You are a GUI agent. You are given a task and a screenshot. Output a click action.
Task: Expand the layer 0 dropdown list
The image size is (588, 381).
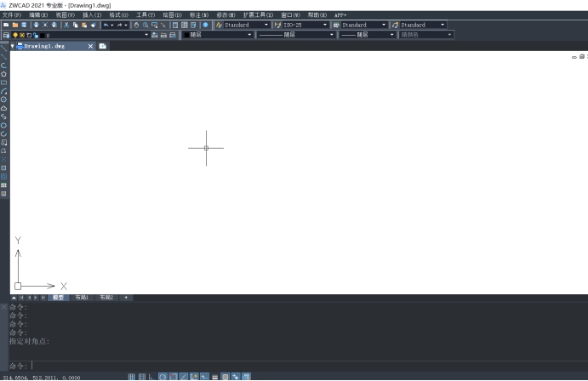(x=146, y=35)
